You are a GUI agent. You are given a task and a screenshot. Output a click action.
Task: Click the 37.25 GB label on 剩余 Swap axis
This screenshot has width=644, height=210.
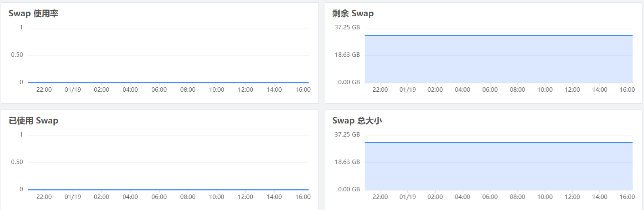pyautogui.click(x=347, y=27)
